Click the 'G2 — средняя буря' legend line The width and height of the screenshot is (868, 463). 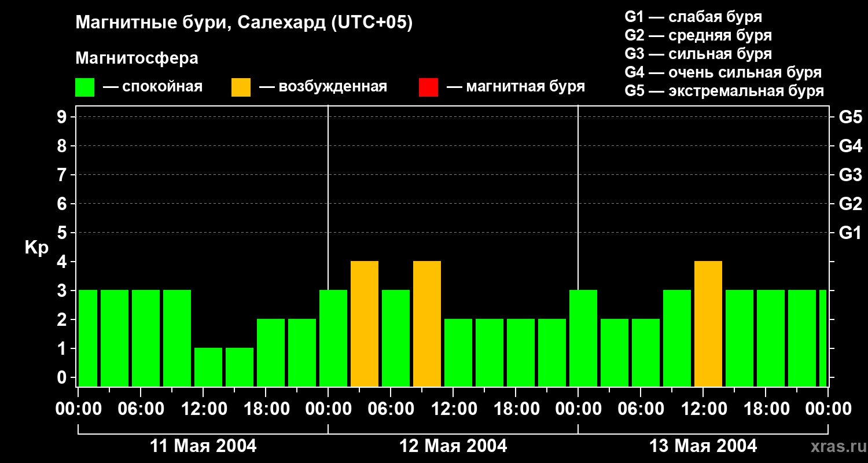click(698, 35)
